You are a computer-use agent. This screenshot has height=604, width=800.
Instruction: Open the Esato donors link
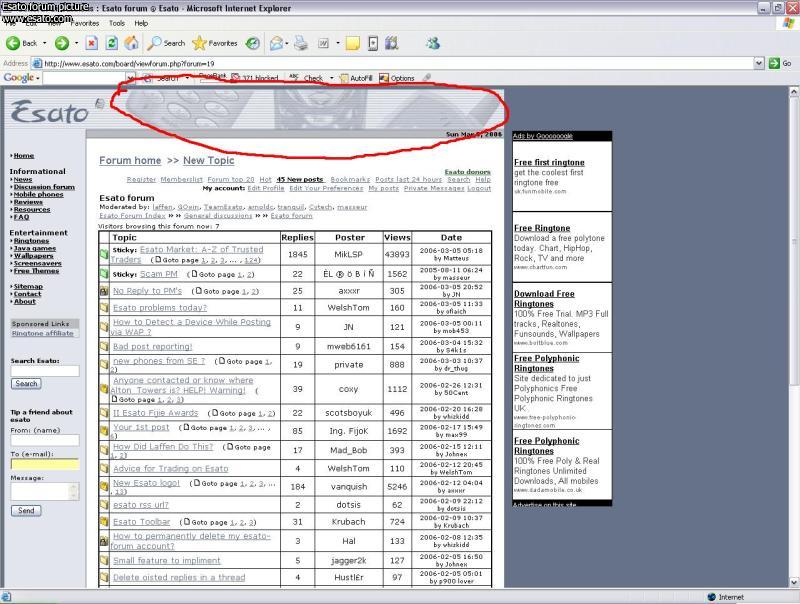pyautogui.click(x=467, y=172)
